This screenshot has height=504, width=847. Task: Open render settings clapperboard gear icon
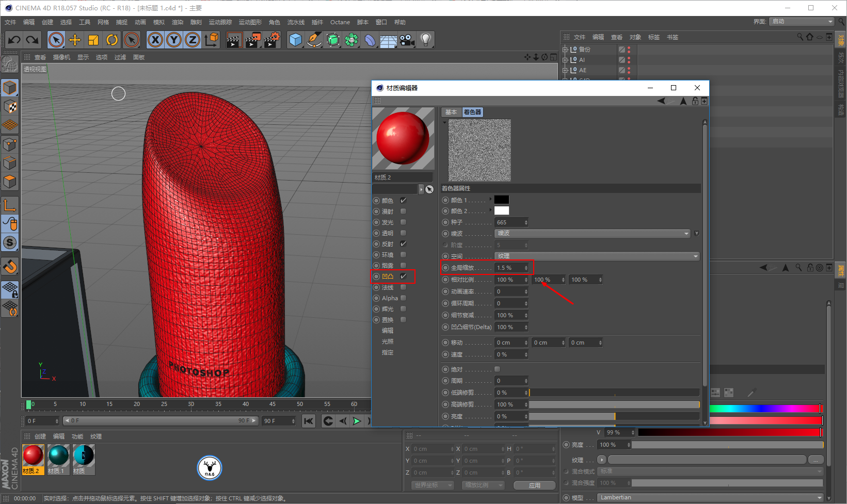(x=271, y=40)
